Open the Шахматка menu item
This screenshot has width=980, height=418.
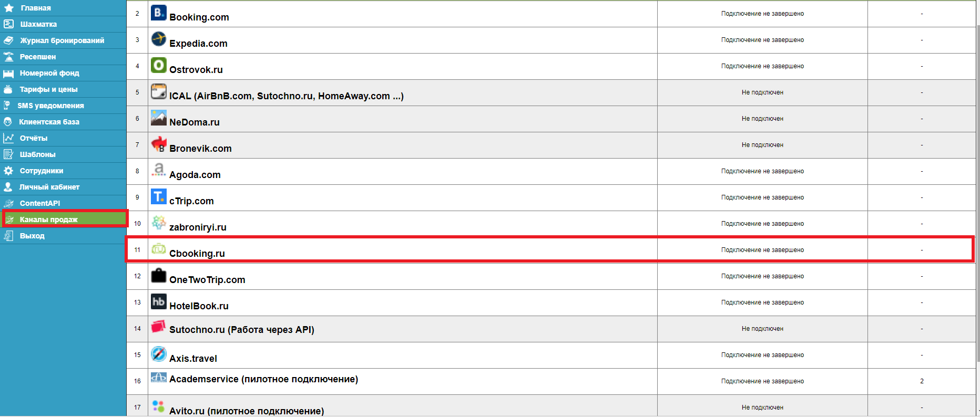point(38,24)
